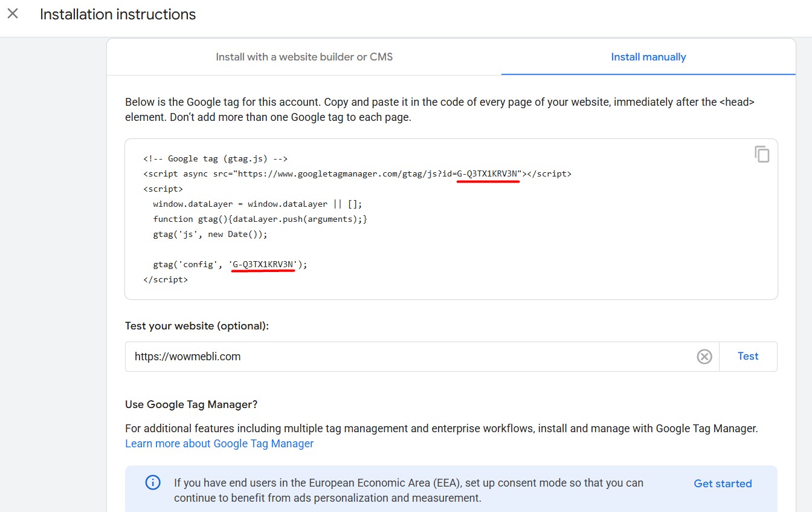Click the gtag('config', 'G-Q3TX1KRV3N') line

(x=230, y=265)
